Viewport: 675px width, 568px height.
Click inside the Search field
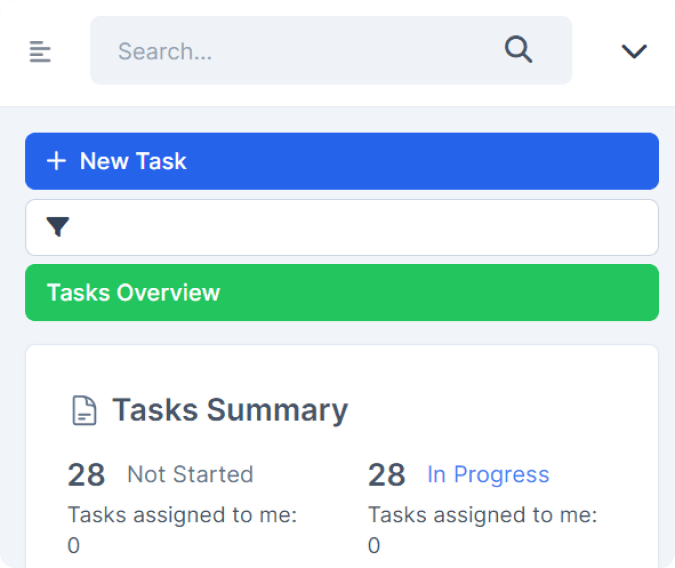pyautogui.click(x=331, y=50)
